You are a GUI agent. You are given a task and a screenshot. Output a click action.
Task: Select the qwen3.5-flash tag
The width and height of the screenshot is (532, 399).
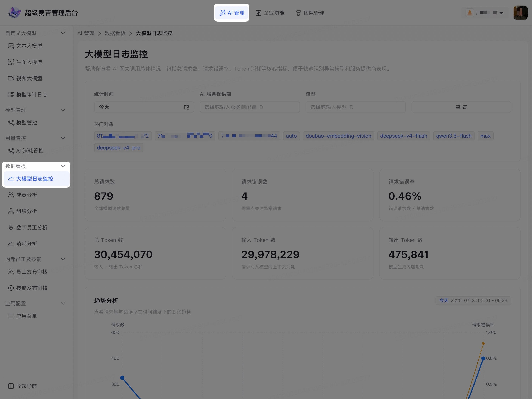coord(454,136)
